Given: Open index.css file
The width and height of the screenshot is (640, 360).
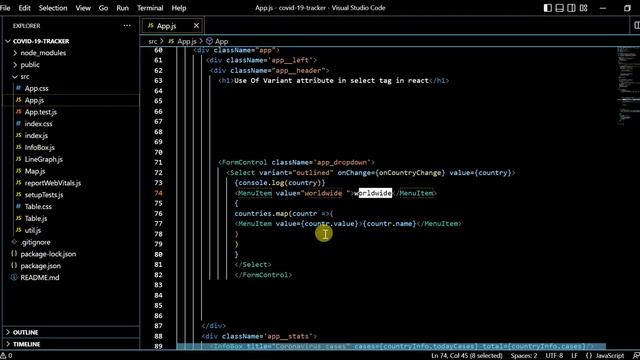Looking at the screenshot, I should pos(38,124).
